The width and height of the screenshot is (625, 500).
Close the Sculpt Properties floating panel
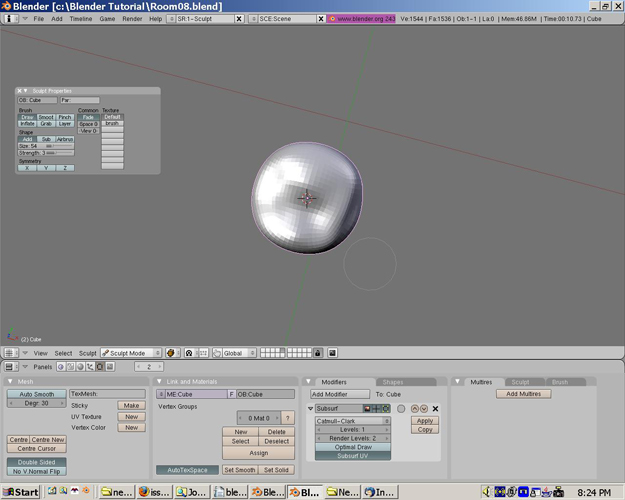tap(20, 91)
